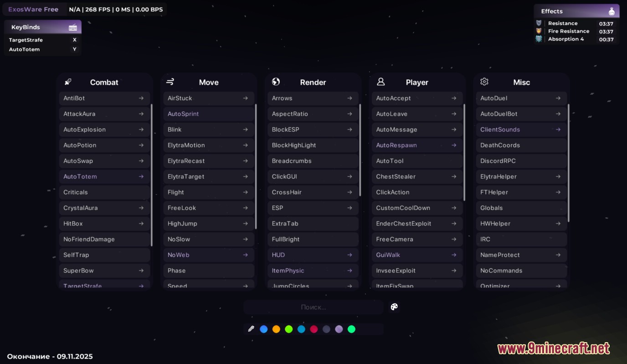Click the Player category person icon

tap(380, 82)
